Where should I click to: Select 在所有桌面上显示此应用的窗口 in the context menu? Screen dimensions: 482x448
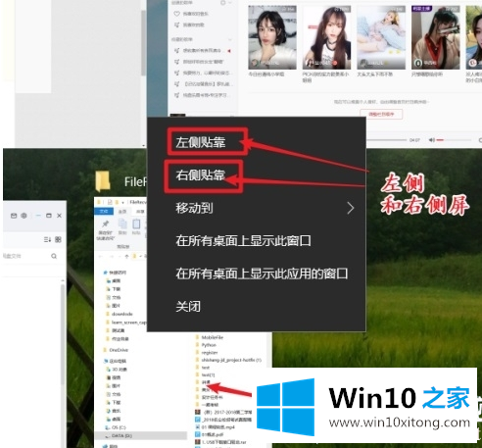coord(262,274)
